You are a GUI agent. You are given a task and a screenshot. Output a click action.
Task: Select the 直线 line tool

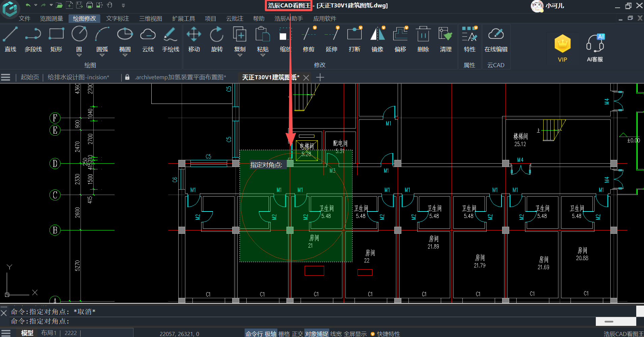pos(10,39)
